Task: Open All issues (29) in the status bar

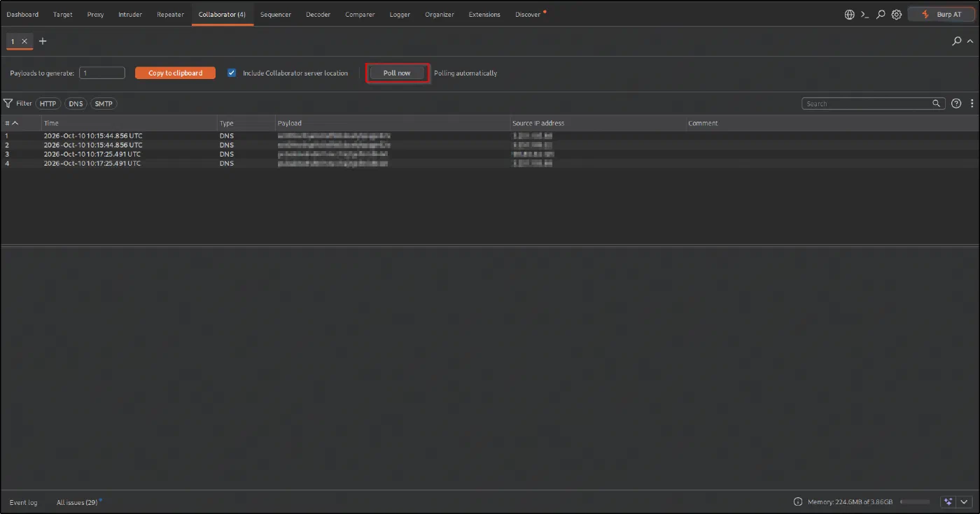Action: 77,502
